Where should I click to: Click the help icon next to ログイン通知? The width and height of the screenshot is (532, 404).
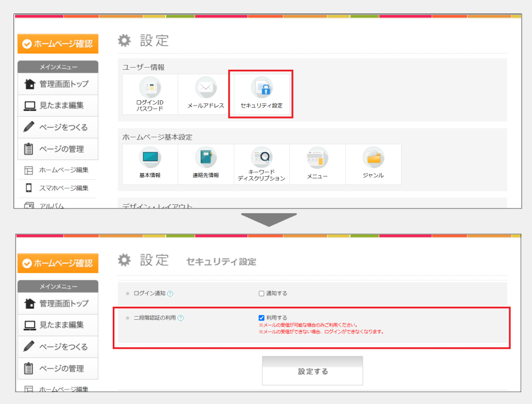point(170,292)
